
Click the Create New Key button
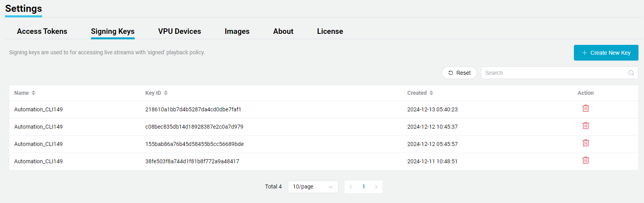(606, 53)
